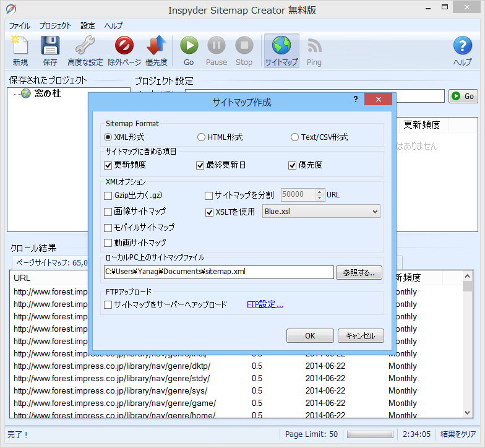Image resolution: width=485 pixels, height=448 pixels.
Task: Close the サイトマップ作成 dialog
Action: click(379, 99)
